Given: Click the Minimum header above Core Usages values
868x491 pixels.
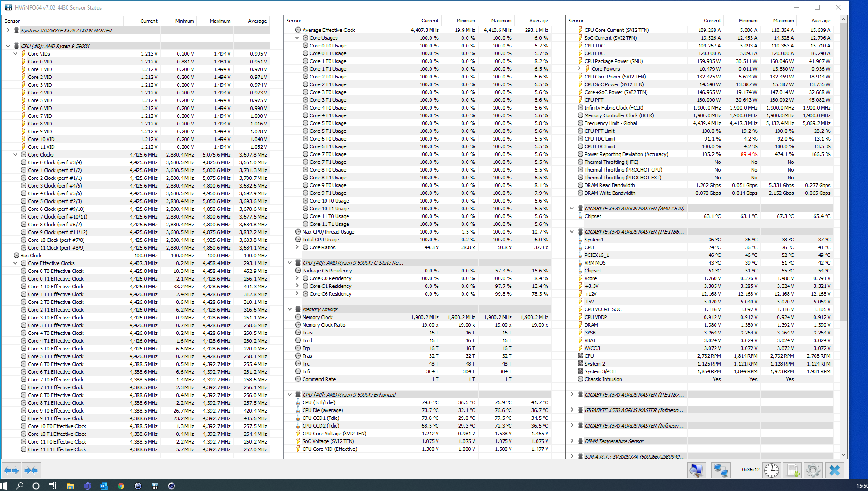Looking at the screenshot, I should pyautogui.click(x=459, y=21).
